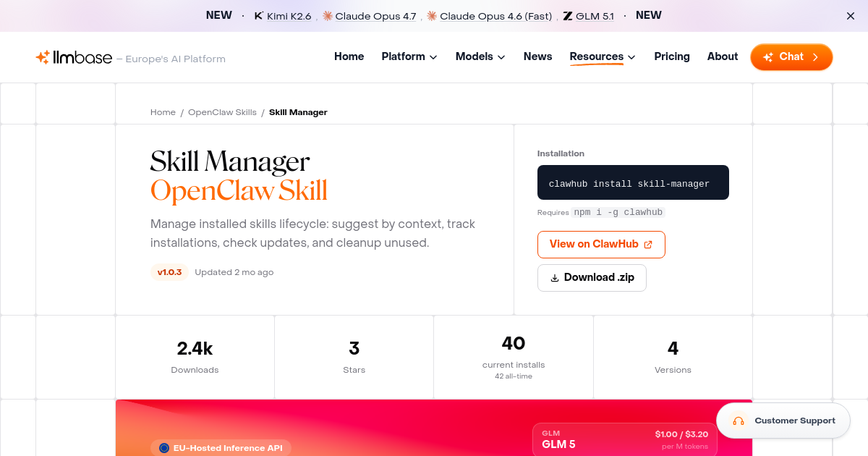Expand the Resources menu chevron

tap(631, 56)
